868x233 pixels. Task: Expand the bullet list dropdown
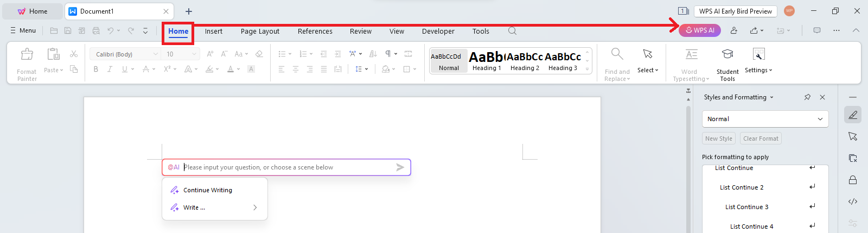pyautogui.click(x=289, y=54)
